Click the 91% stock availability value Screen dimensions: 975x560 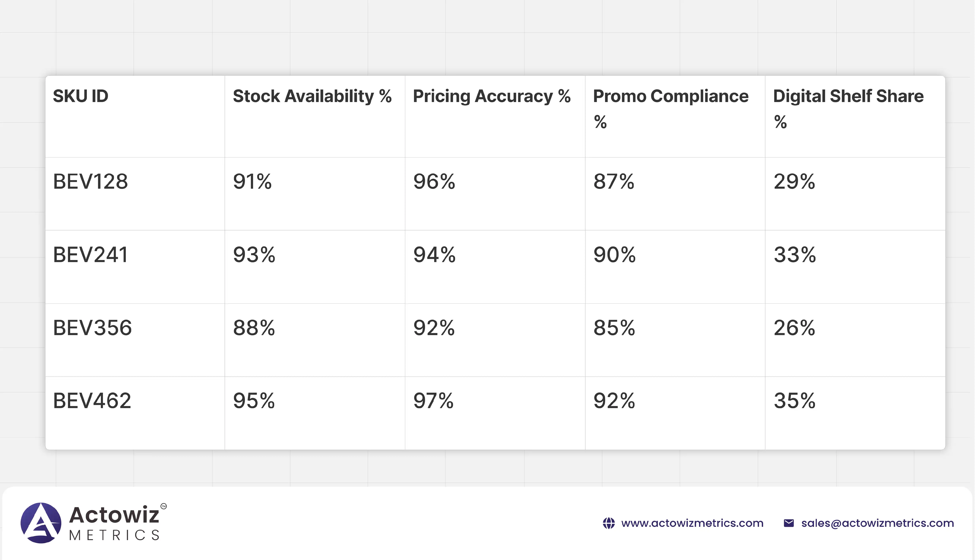(x=252, y=182)
